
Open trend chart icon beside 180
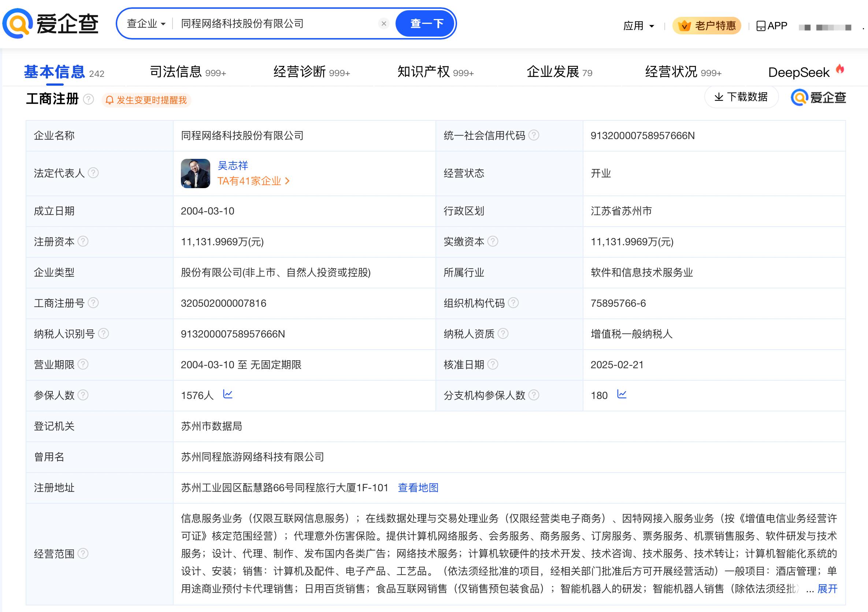coord(622,395)
